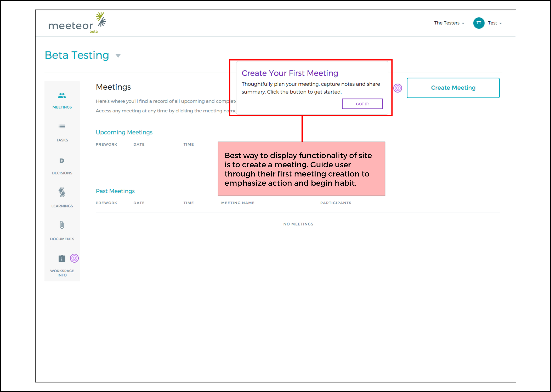The height and width of the screenshot is (392, 551).
Task: Open the Test user account dropdown
Action: (495, 23)
